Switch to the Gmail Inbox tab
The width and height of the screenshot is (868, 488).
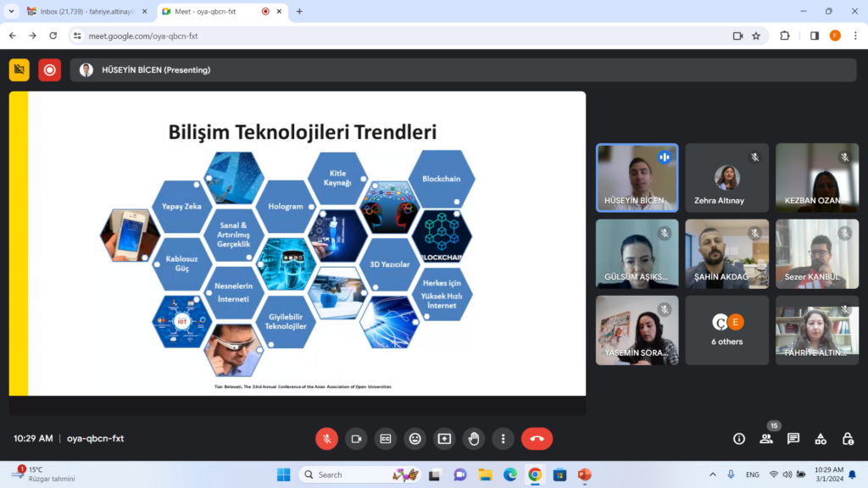click(x=84, y=12)
